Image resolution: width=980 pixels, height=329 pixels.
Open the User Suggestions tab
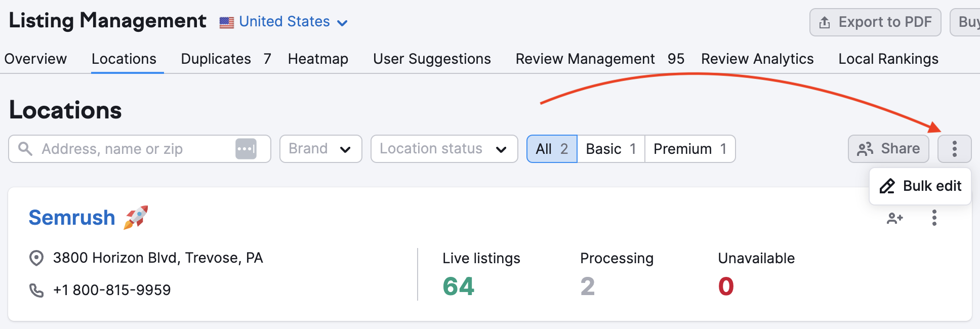click(x=432, y=59)
